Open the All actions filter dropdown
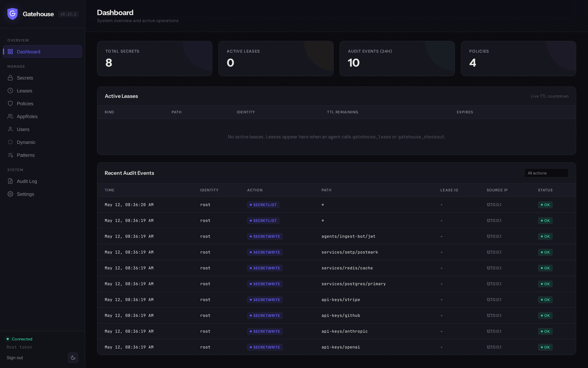The height and width of the screenshot is (368, 588). coord(546,173)
